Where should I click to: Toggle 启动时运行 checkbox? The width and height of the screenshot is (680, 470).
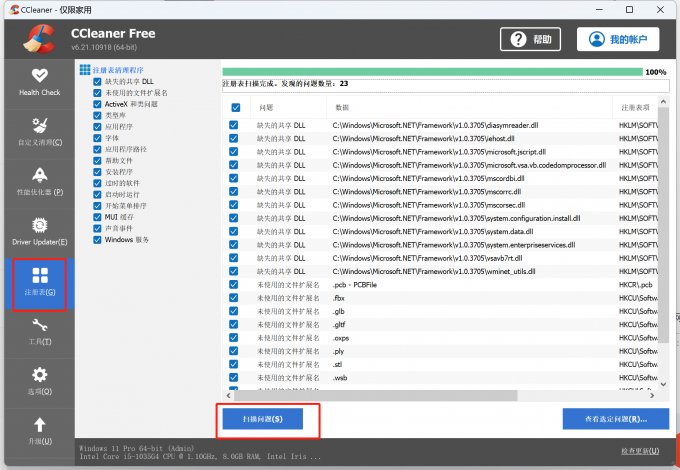pyautogui.click(x=97, y=194)
